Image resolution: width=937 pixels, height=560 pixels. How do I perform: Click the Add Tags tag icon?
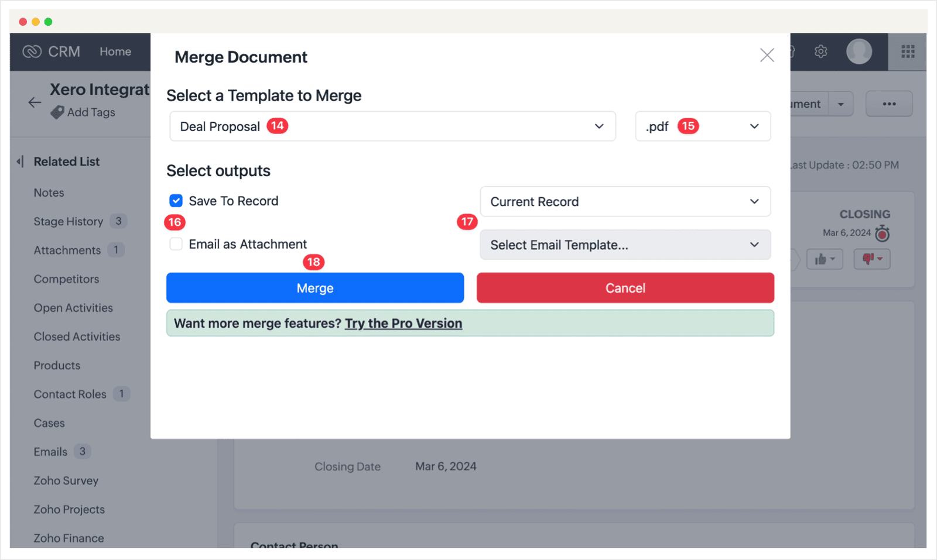pos(57,112)
